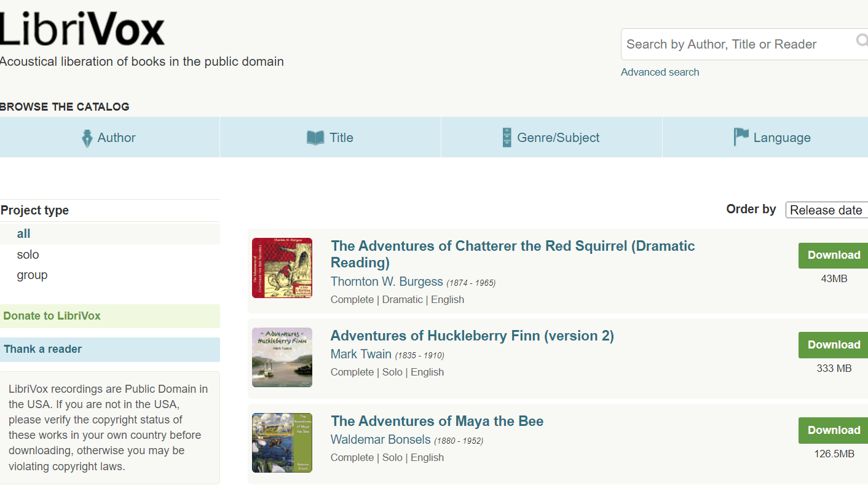
Task: Click the Author pen nib icon
Action: point(87,138)
